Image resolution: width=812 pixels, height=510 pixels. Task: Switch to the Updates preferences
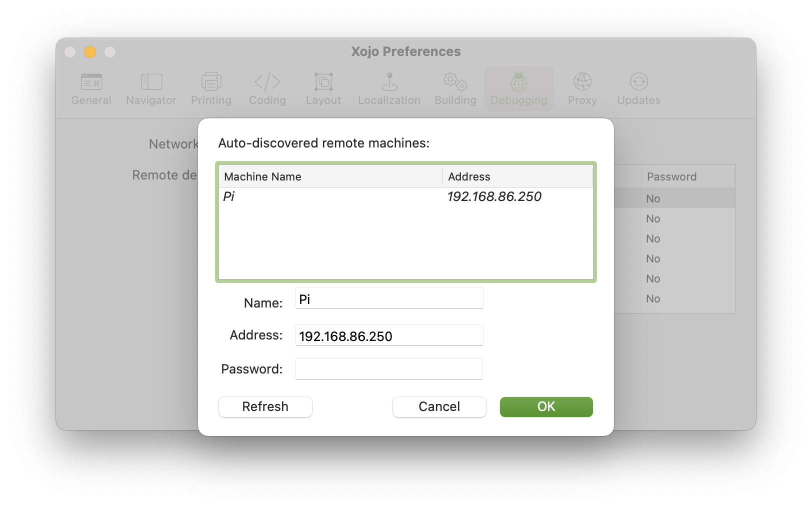click(x=638, y=88)
